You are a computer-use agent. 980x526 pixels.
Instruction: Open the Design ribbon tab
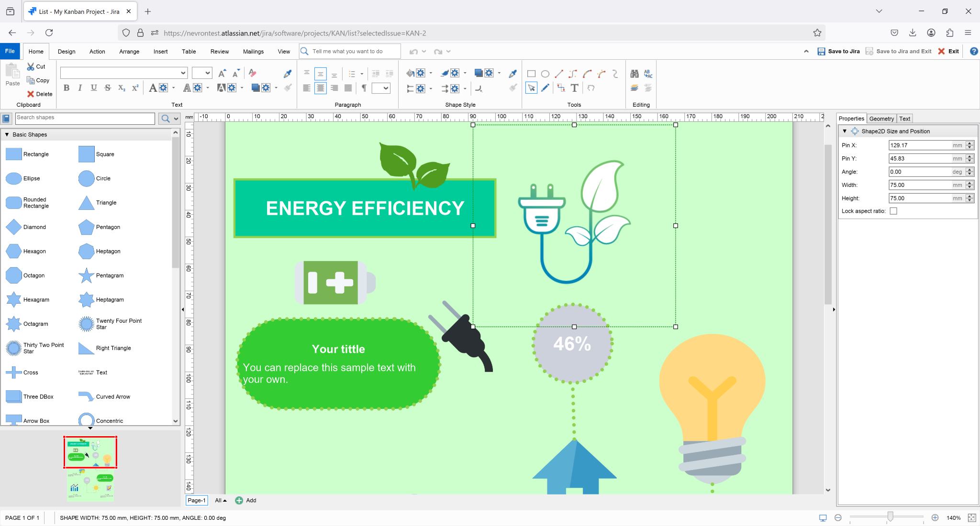pyautogui.click(x=67, y=52)
